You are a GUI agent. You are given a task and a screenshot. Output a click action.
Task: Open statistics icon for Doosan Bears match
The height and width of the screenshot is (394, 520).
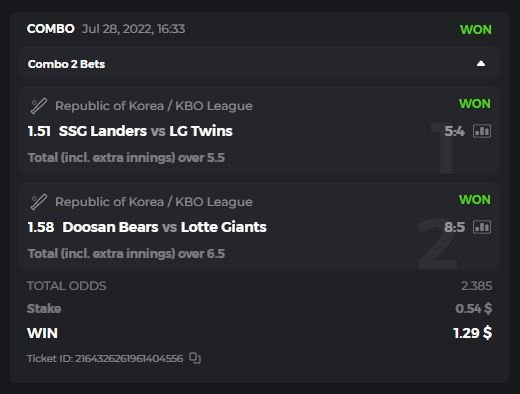click(482, 227)
